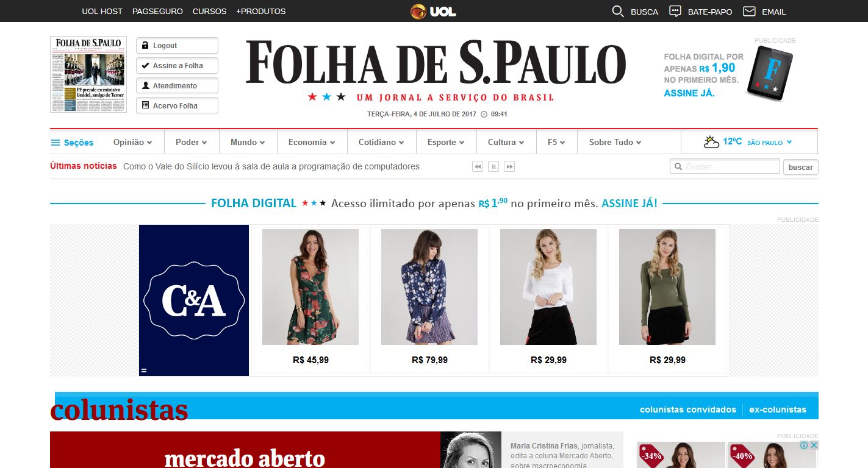
Task: Expand the Opinião dropdown menu
Action: click(x=132, y=142)
